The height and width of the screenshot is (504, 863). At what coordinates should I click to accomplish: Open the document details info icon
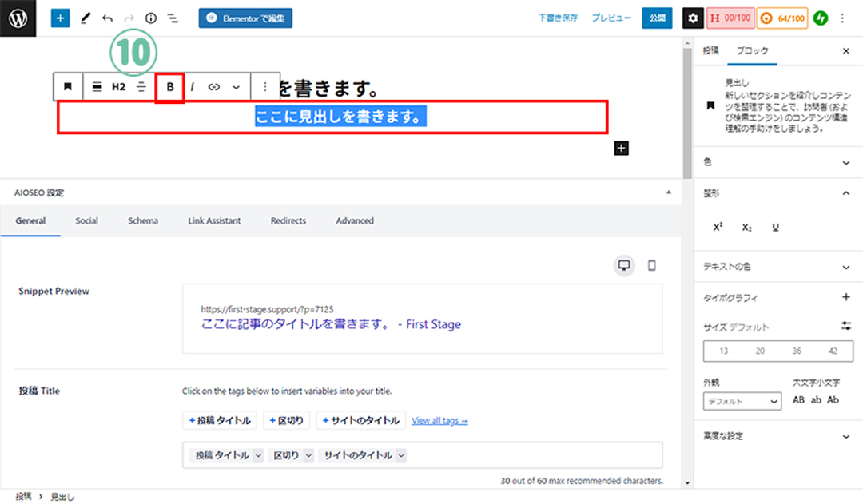[150, 18]
